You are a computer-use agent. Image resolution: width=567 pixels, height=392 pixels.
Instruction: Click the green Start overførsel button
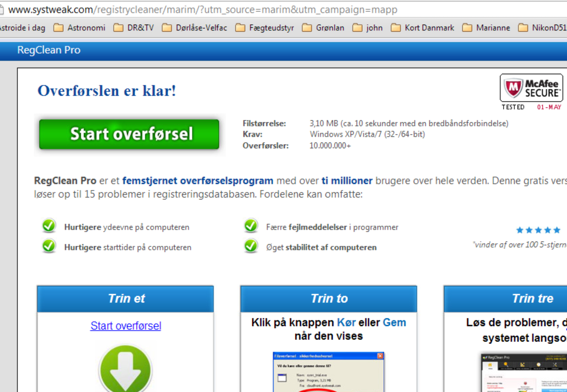point(129,134)
